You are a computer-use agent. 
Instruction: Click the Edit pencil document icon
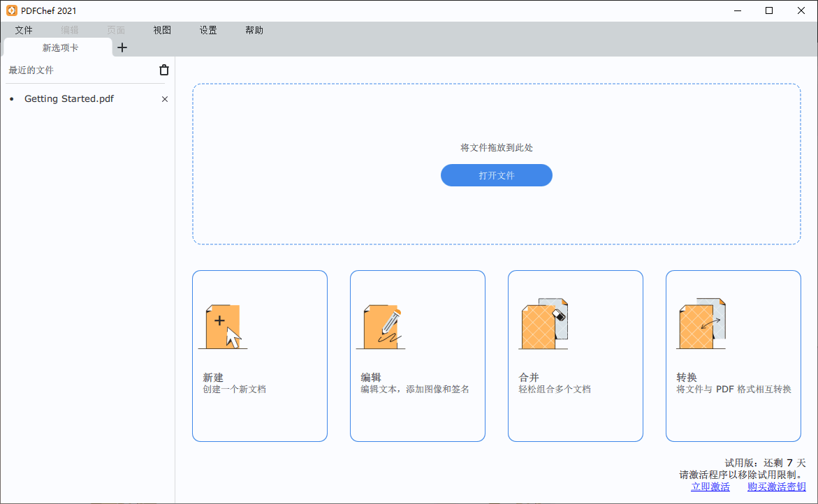[381, 327]
